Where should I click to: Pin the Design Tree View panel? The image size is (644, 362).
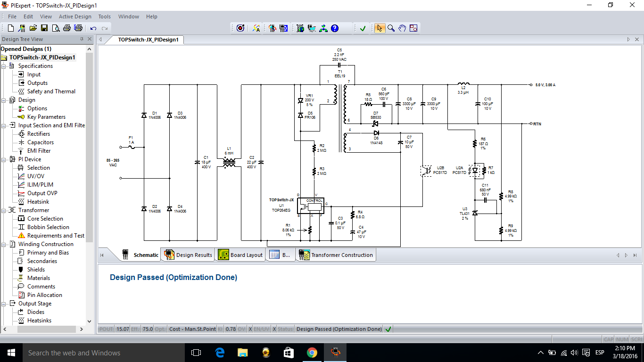[x=82, y=39]
